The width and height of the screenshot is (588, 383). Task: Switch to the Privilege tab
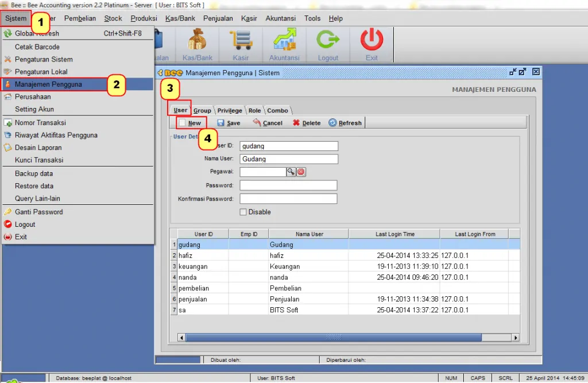pyautogui.click(x=230, y=110)
